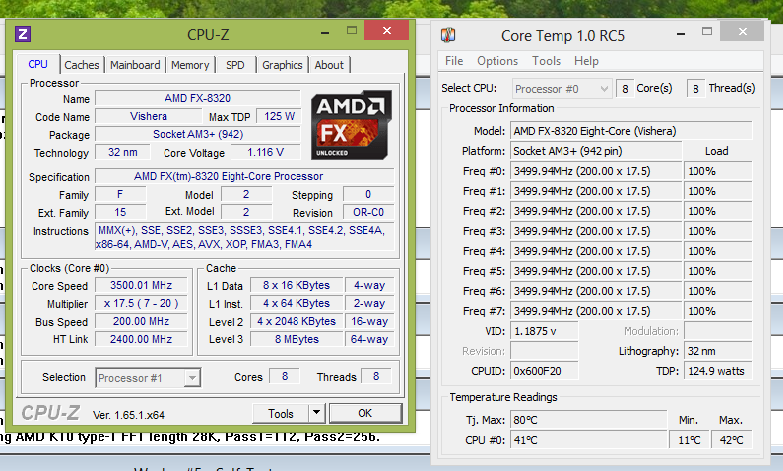Click the Core Speed value 3500.01 MHz
783x471 pixels.
pyautogui.click(x=141, y=285)
